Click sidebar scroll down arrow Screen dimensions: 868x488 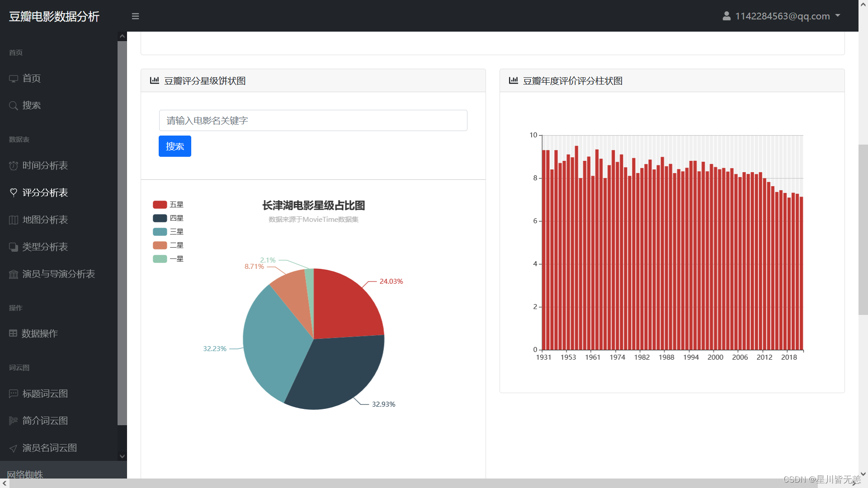(x=122, y=456)
